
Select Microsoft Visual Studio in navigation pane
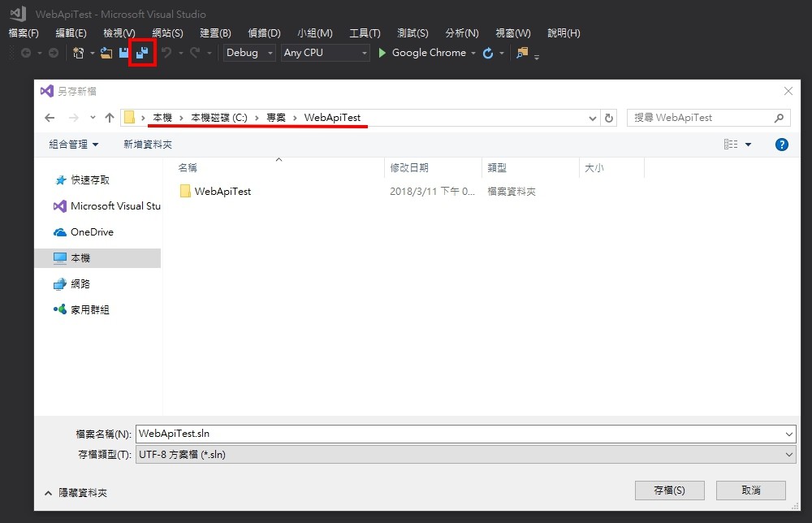(x=106, y=206)
